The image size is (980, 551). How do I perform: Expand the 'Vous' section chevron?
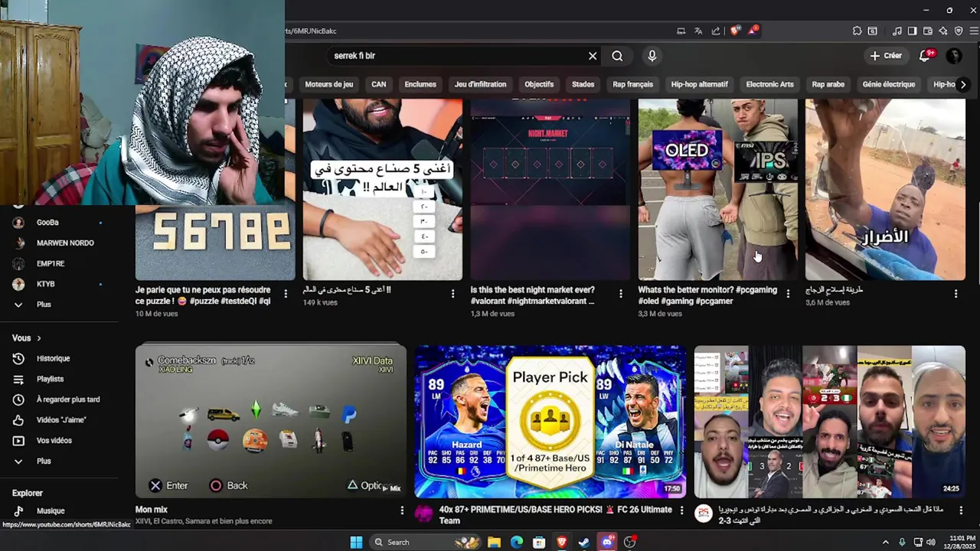point(38,338)
